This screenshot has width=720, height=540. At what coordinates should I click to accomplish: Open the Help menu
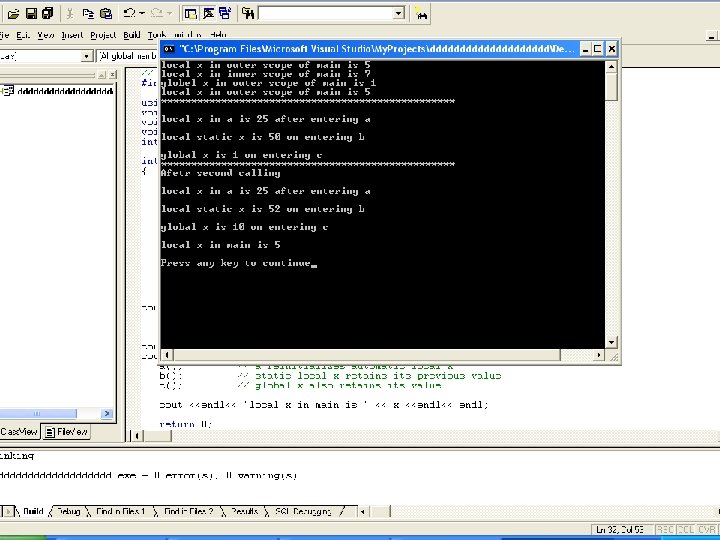pos(218,35)
